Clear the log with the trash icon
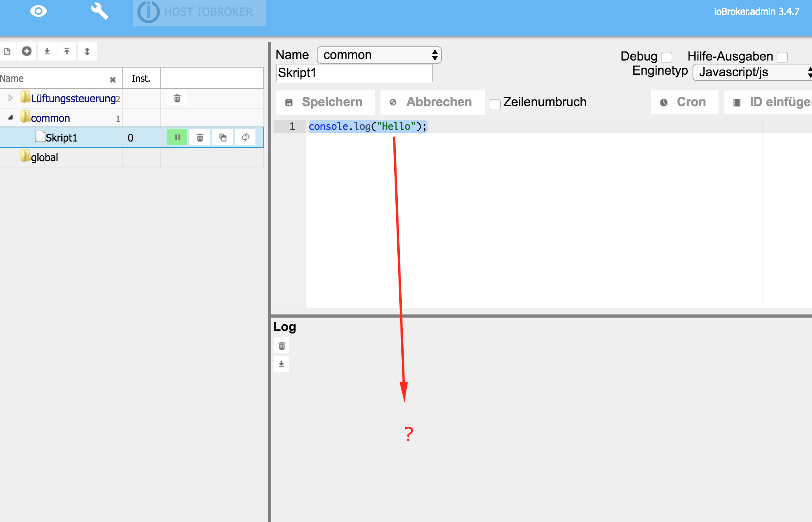The width and height of the screenshot is (812, 522). coord(281,346)
